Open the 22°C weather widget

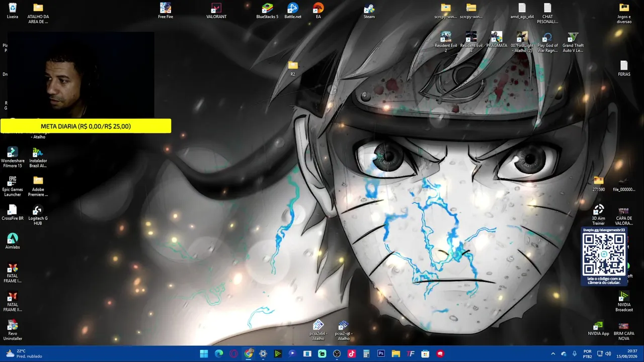coord(24,354)
